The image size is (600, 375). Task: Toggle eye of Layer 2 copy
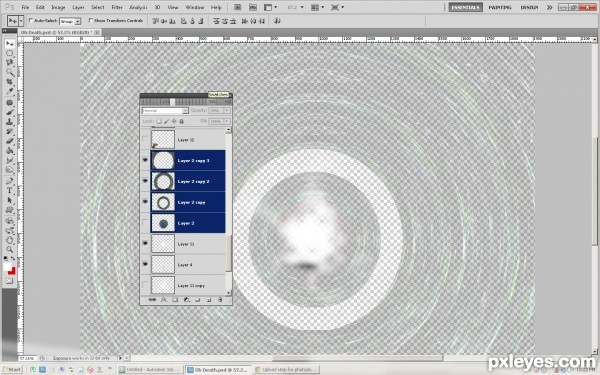[145, 202]
